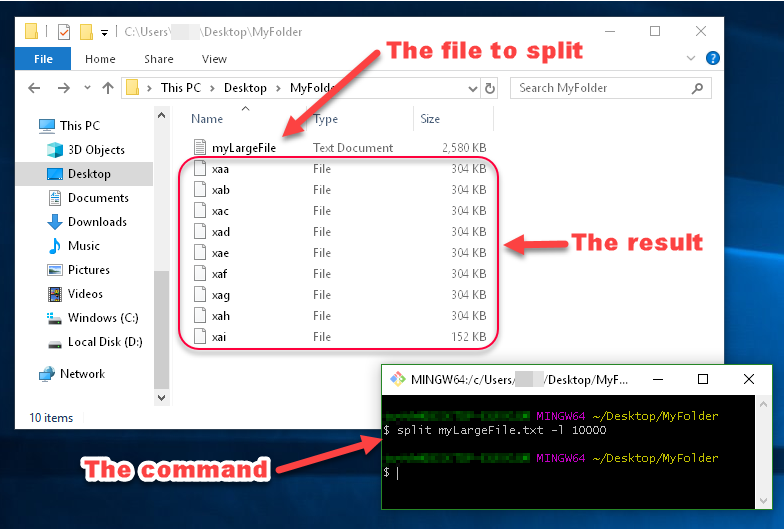Click the Back navigation arrow
The image size is (784, 529).
coord(34,88)
